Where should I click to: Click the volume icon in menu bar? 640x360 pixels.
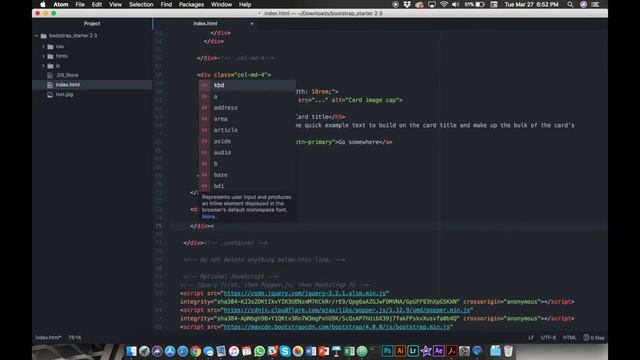[456, 4]
